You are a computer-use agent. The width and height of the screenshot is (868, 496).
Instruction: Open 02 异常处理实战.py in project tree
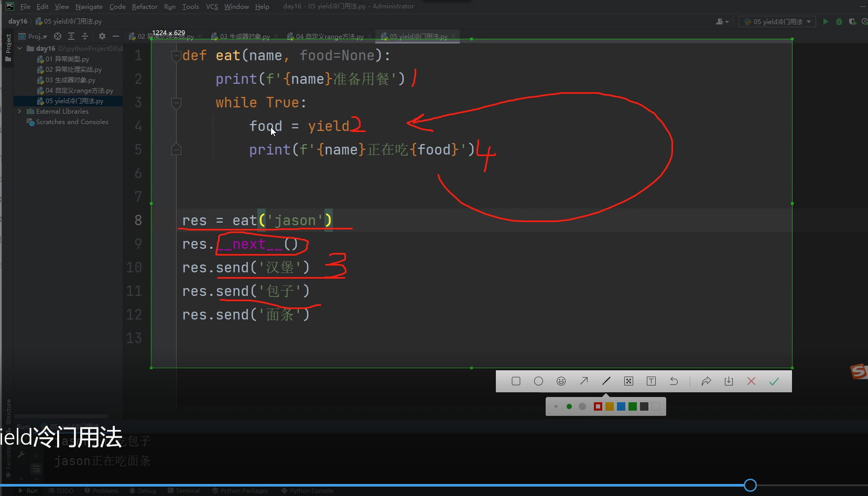69,69
